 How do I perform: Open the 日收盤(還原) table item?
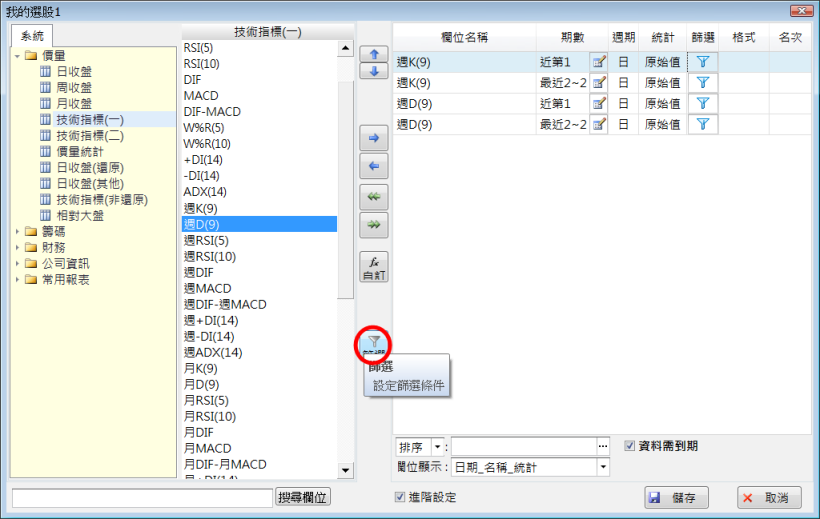click(x=90, y=167)
